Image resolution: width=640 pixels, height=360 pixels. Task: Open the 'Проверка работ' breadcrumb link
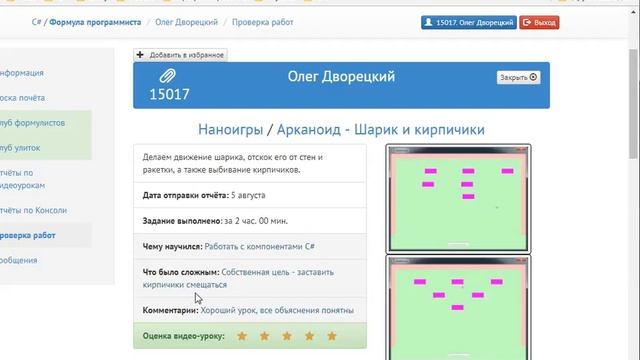[x=262, y=22]
